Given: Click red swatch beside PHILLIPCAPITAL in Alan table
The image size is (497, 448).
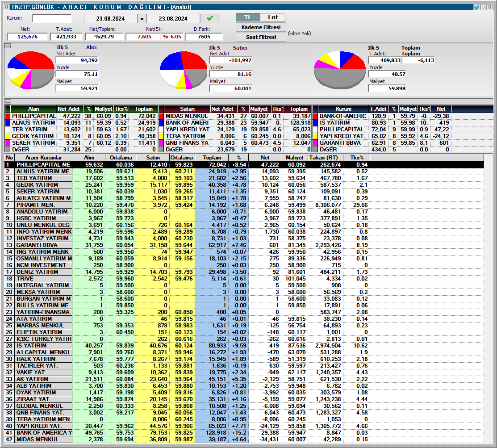Looking at the screenshot, I should pos(8,116).
